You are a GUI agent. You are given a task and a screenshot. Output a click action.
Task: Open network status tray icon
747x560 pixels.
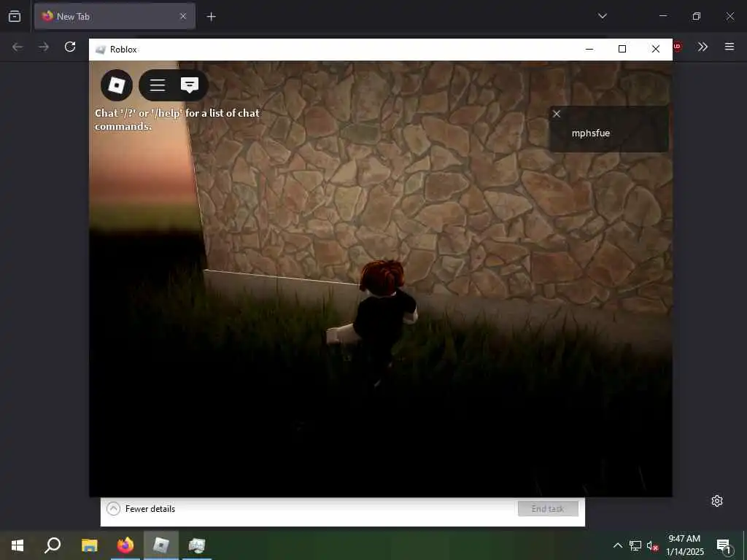click(635, 545)
